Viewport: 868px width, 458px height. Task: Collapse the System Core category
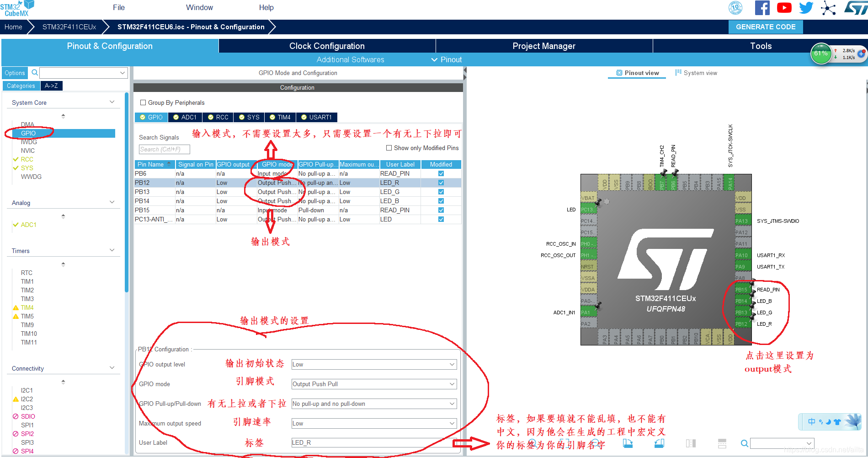[112, 102]
